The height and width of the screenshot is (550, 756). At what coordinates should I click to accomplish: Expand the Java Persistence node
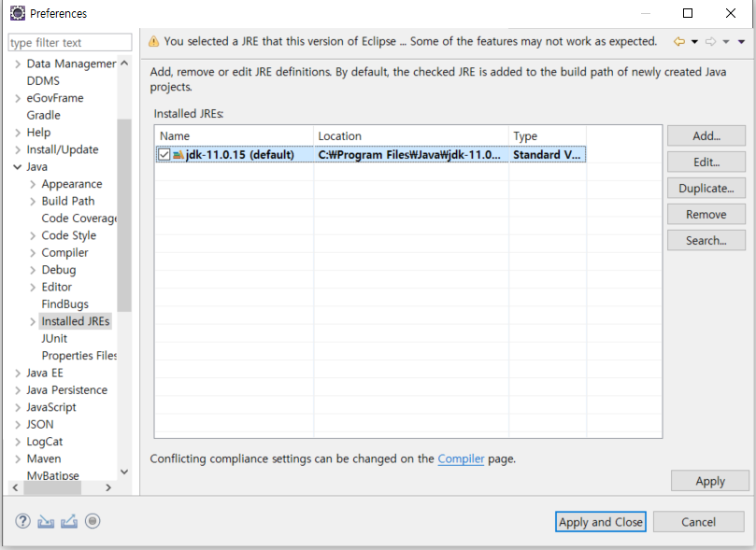(x=18, y=390)
